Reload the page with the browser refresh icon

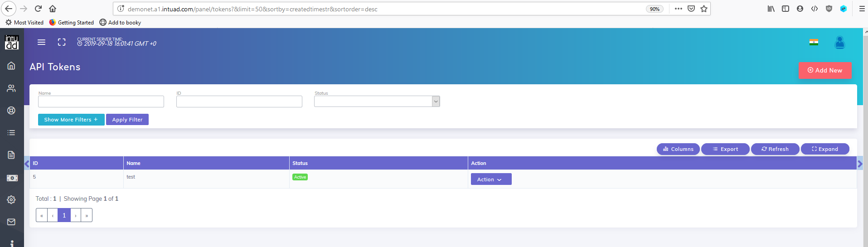pyautogui.click(x=38, y=9)
